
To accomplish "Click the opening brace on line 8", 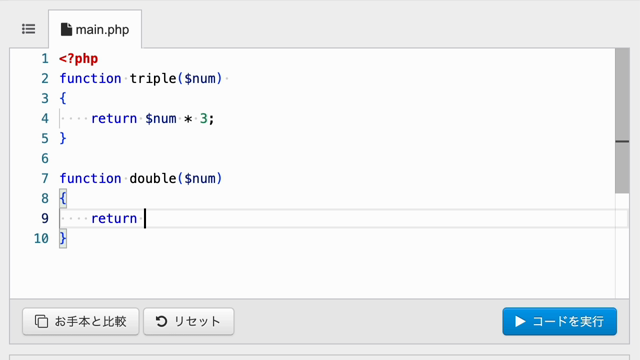I will 63,199.
